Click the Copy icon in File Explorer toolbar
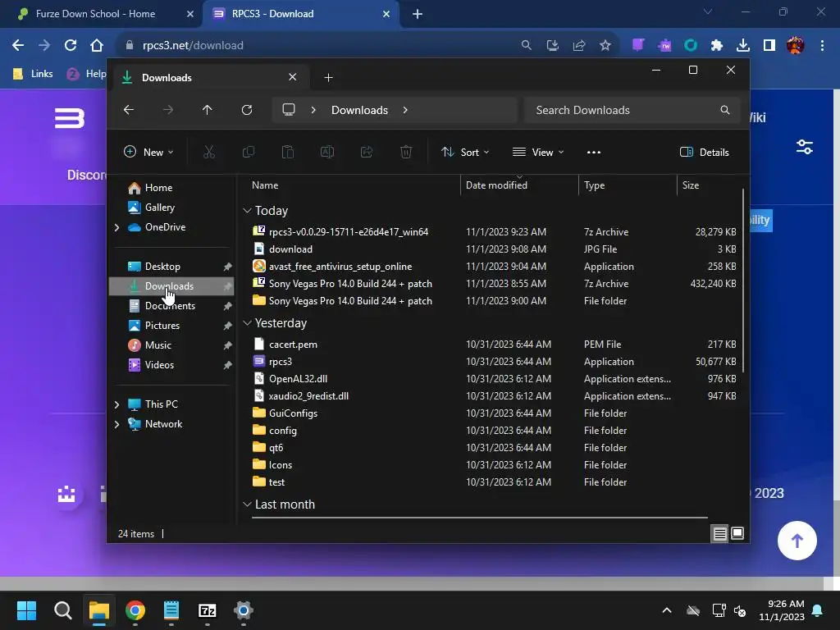The width and height of the screenshot is (840, 630). pos(249,152)
